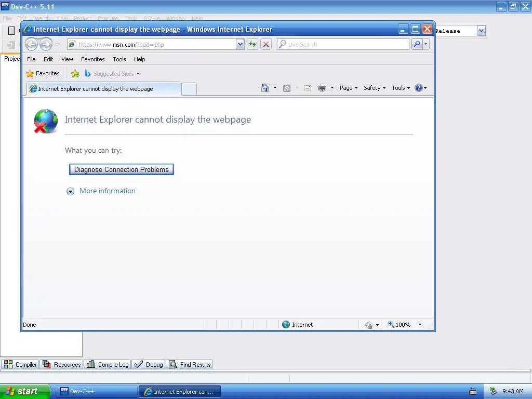Click the Read Mail icon in command bar
Screen dimensions: 532x399
click(x=308, y=88)
